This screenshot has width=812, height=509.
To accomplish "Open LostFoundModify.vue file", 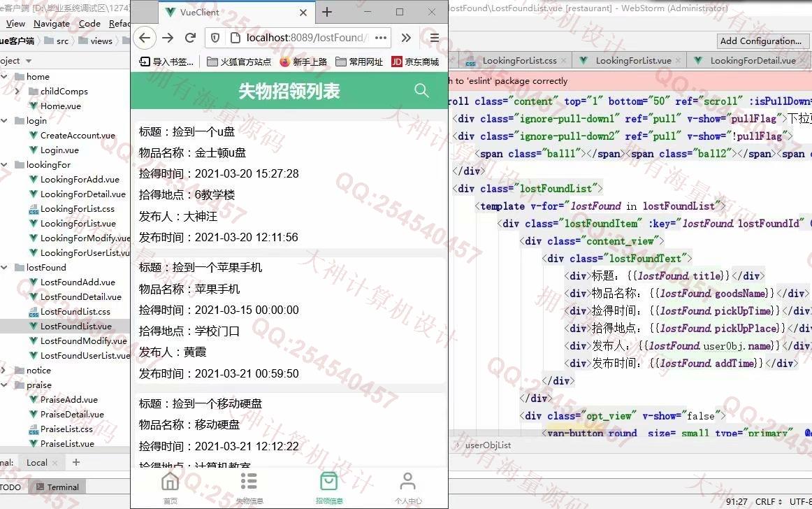I will coord(83,341).
